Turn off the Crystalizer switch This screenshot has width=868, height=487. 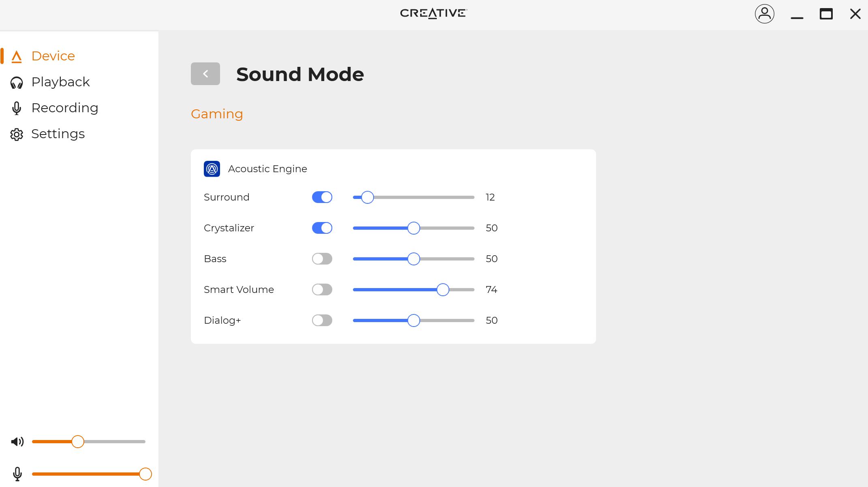pos(322,228)
